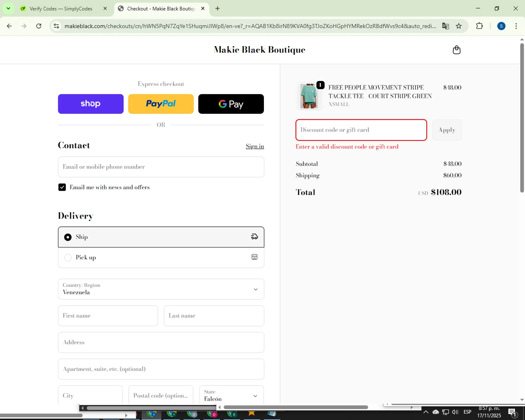Click the error text Enter a valid discount code
525x420 pixels.
[347, 147]
